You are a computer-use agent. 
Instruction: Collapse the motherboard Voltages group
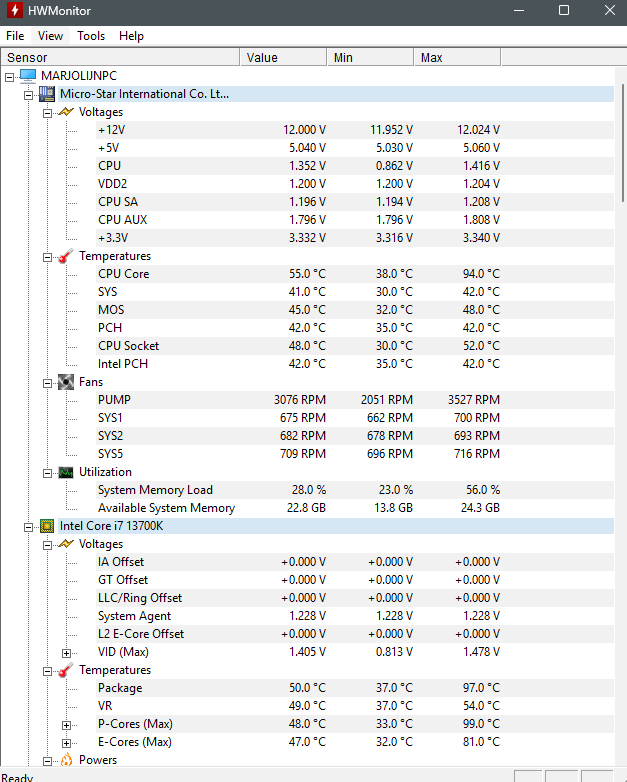pos(47,113)
